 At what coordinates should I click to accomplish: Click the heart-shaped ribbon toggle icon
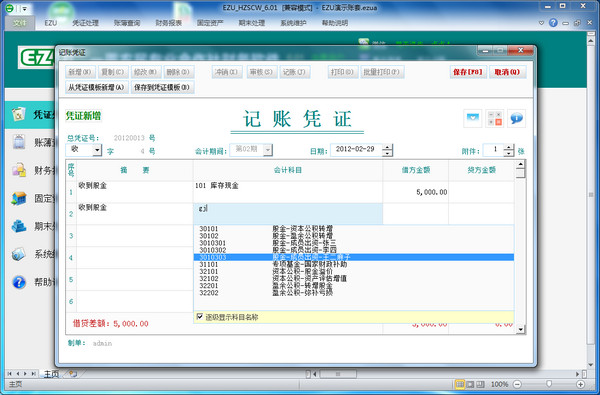pos(541,23)
